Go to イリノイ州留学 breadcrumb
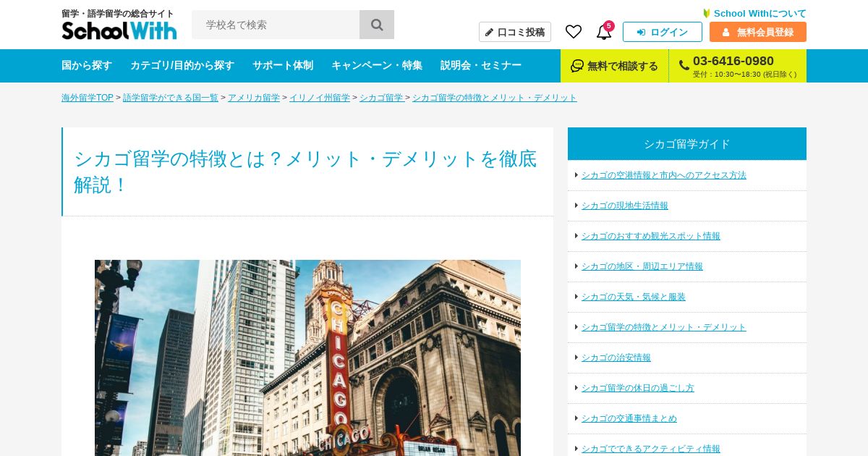The width and height of the screenshot is (868, 456). [320, 98]
